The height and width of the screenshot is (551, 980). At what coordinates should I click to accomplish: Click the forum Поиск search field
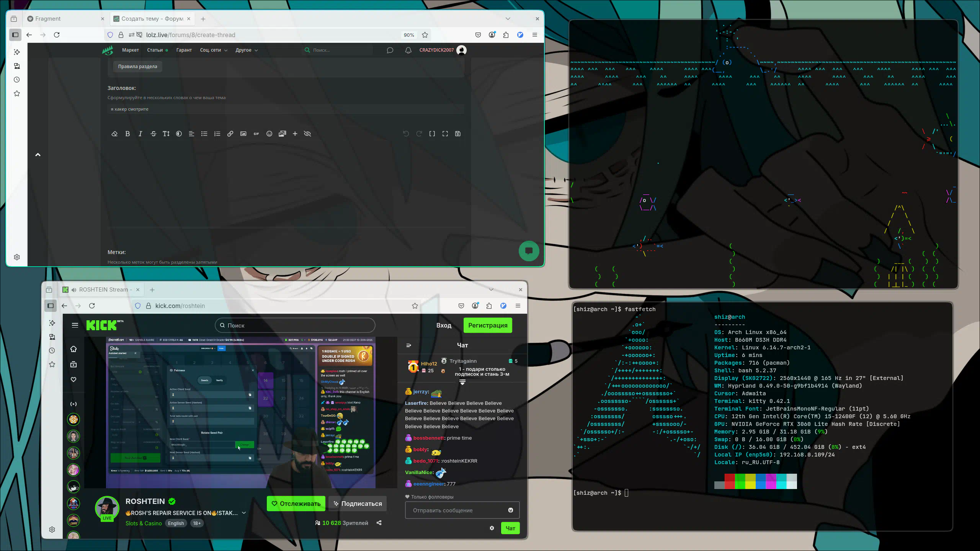[x=338, y=50]
